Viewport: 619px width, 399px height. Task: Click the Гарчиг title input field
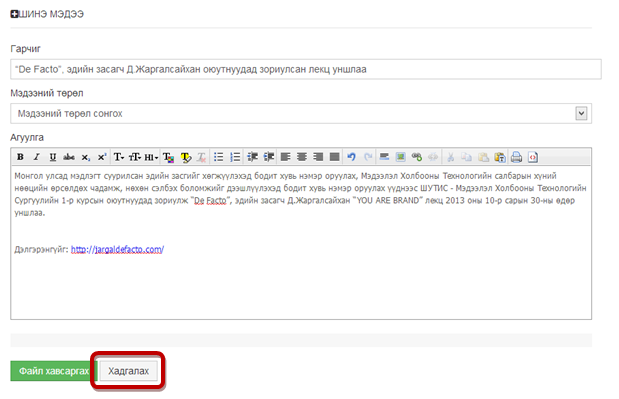pos(306,69)
